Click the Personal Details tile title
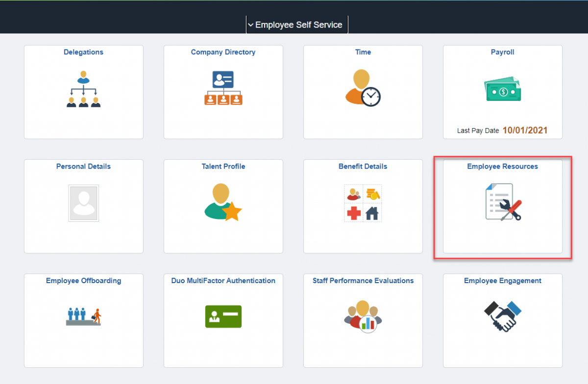The width and height of the screenshot is (588, 384). coord(83,167)
